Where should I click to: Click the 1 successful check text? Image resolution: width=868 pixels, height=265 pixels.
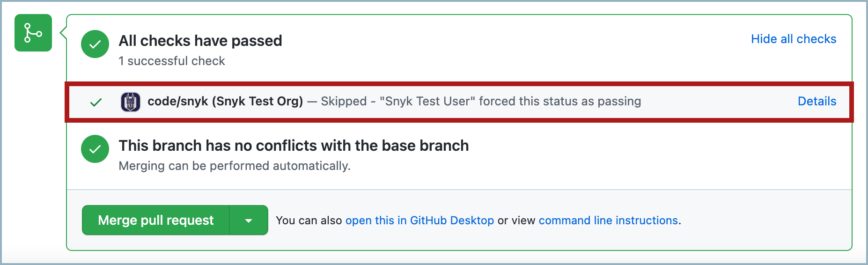coord(172,61)
